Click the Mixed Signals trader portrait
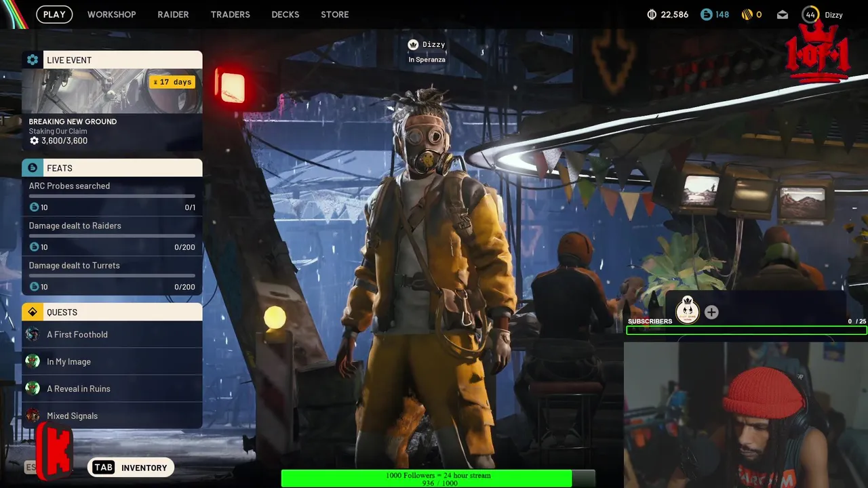The image size is (868, 488). (x=33, y=415)
